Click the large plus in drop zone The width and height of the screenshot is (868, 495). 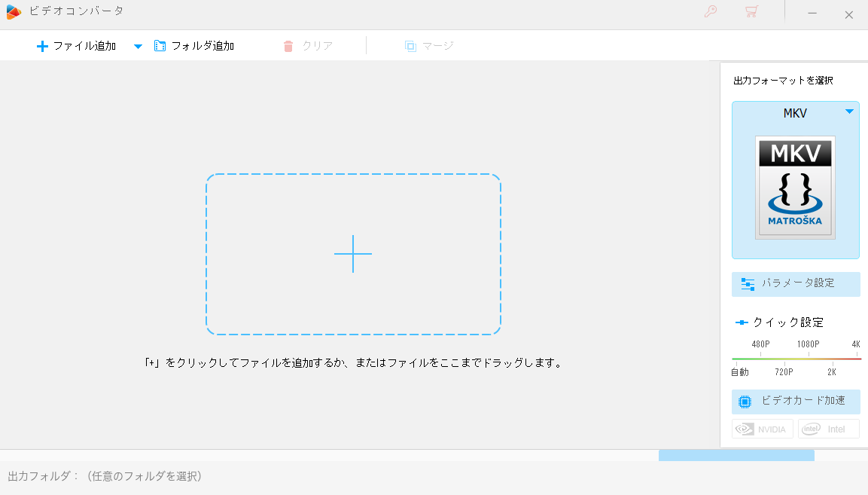[353, 254]
